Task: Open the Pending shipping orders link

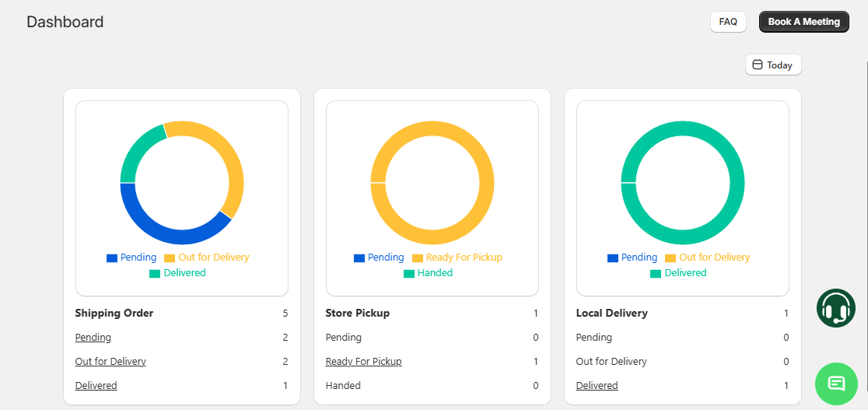Action: [93, 338]
